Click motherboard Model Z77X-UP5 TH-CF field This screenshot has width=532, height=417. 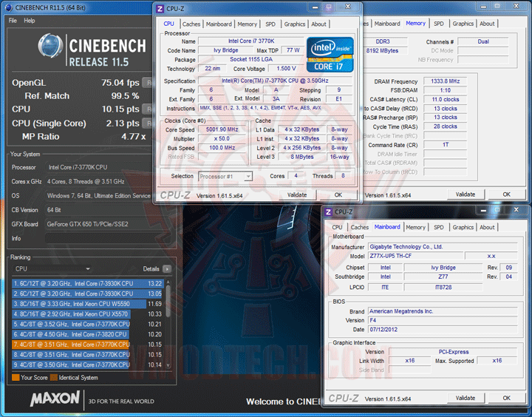[415, 256]
